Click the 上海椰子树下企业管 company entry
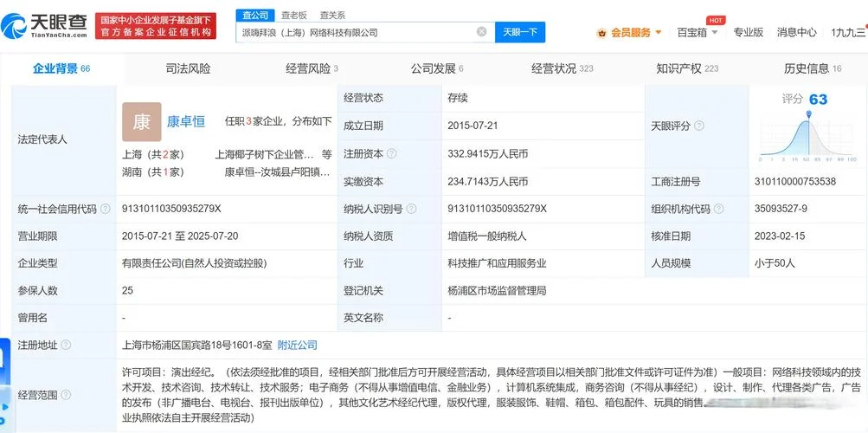Viewport: 868px width, 433px height. coord(264,154)
